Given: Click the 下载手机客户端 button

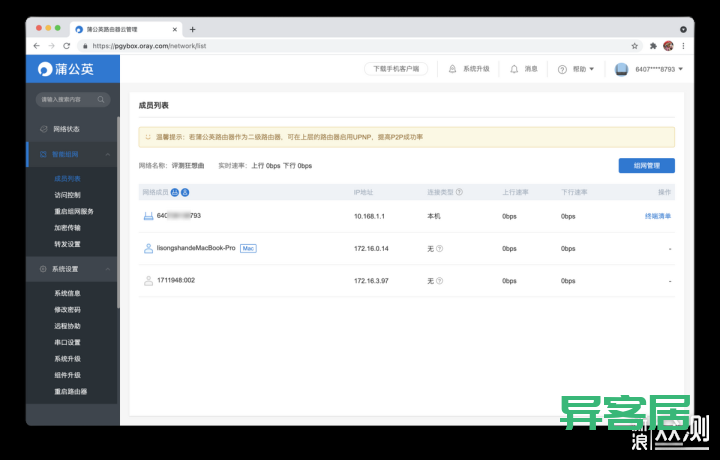Looking at the screenshot, I should [x=396, y=69].
